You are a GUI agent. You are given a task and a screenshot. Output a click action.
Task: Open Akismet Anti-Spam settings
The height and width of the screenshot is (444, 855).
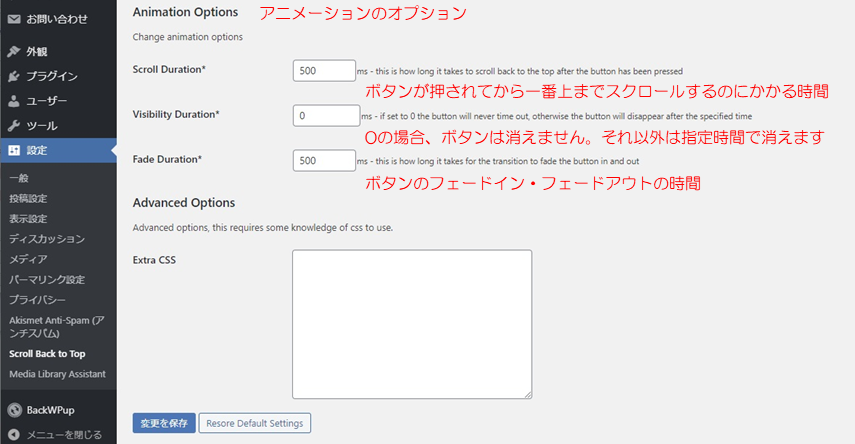(57, 327)
